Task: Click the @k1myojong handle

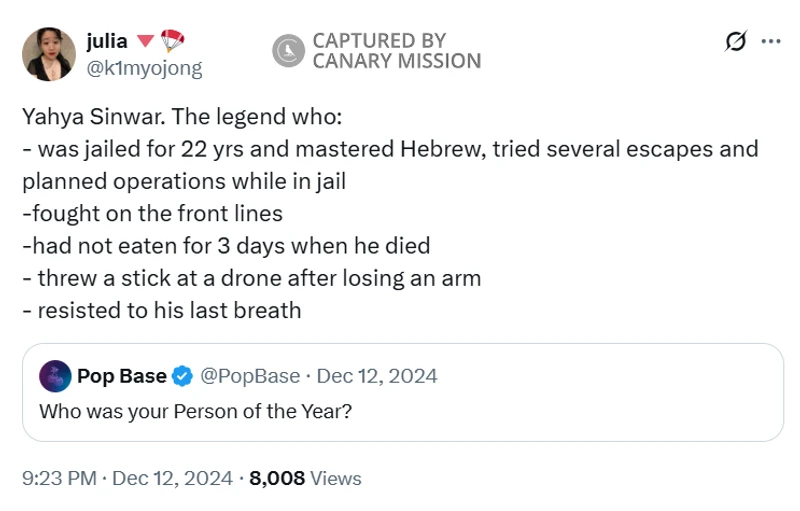Action: point(144,68)
